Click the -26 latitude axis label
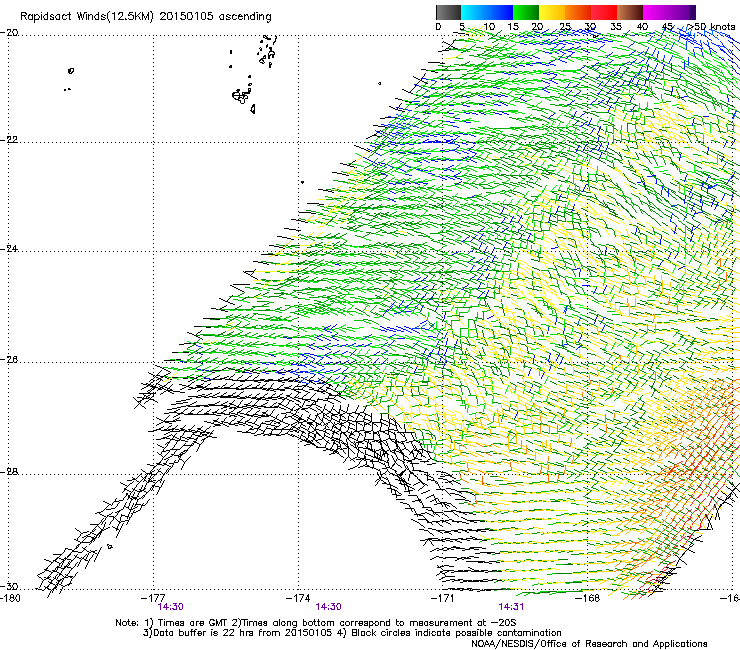This screenshot has width=740, height=650. click(9, 360)
